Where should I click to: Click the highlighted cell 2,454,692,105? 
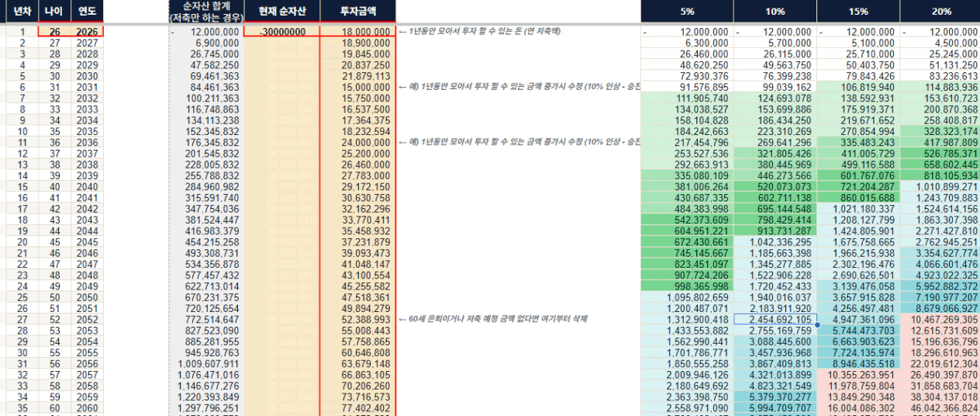[775, 319]
